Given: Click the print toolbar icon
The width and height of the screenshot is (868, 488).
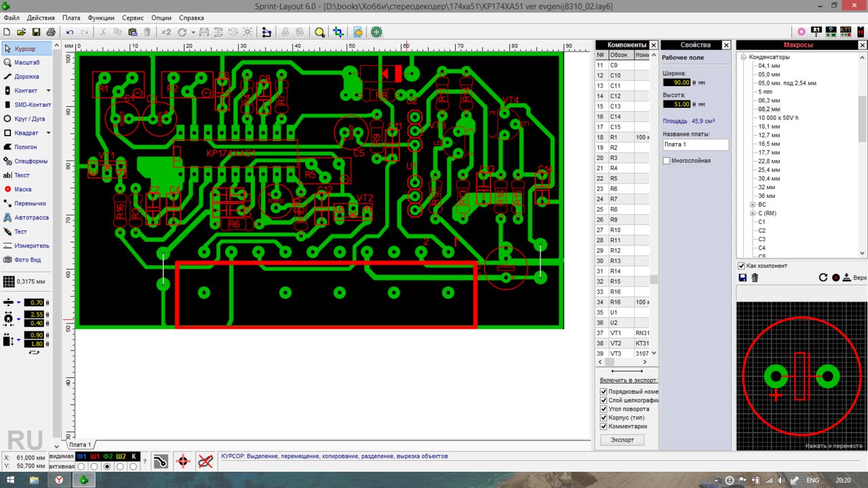Looking at the screenshot, I should [51, 32].
